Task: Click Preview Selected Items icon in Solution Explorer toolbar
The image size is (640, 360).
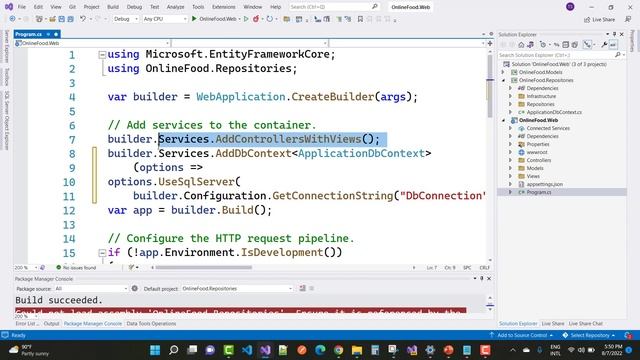Action: click(x=613, y=45)
